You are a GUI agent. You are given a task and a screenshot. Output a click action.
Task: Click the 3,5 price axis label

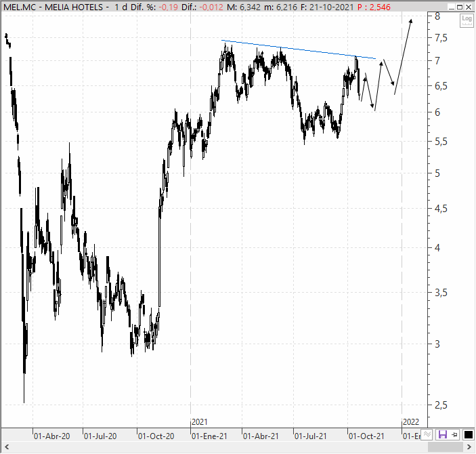point(441,293)
